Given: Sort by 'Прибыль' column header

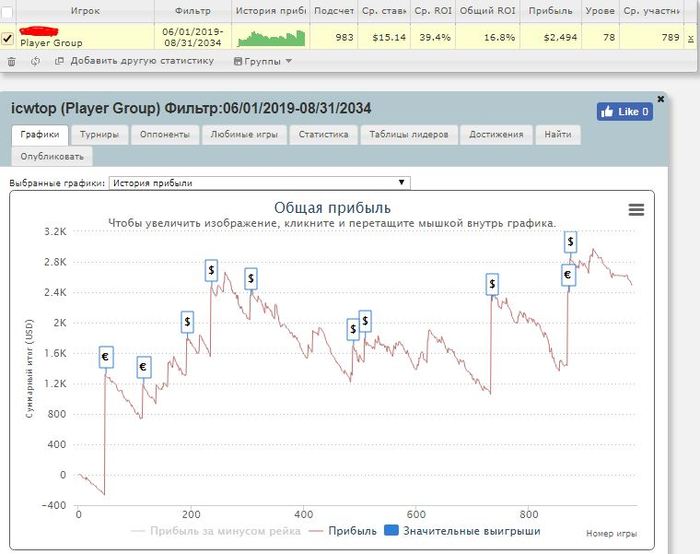Looking at the screenshot, I should coord(550,11).
